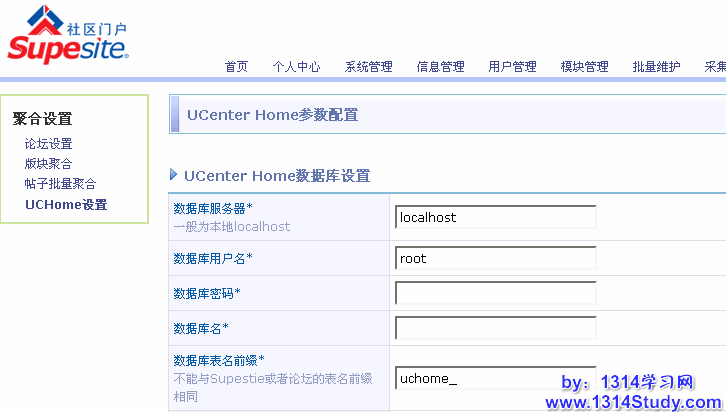Select 信息管理 in the top menu
The width and height of the screenshot is (726, 412).
coord(440,67)
